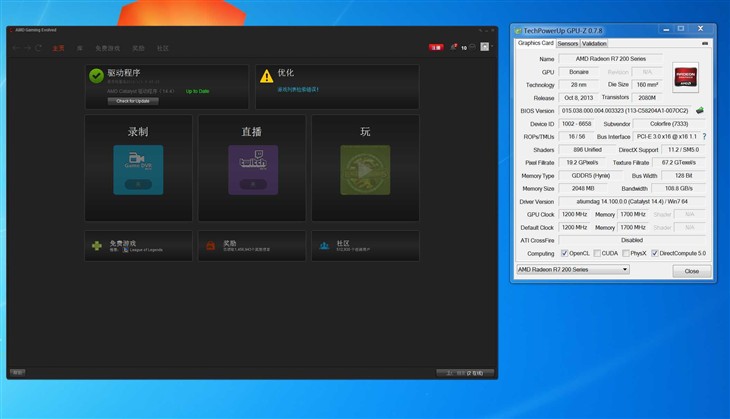The image size is (730, 419).
Task: Switch to the Sensors tab
Action: [567, 44]
